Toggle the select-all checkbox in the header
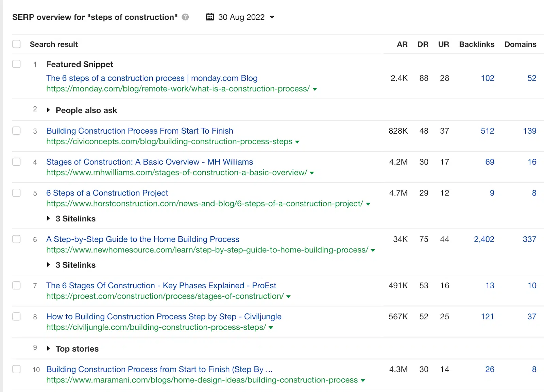This screenshot has height=392, width=544. click(x=16, y=44)
